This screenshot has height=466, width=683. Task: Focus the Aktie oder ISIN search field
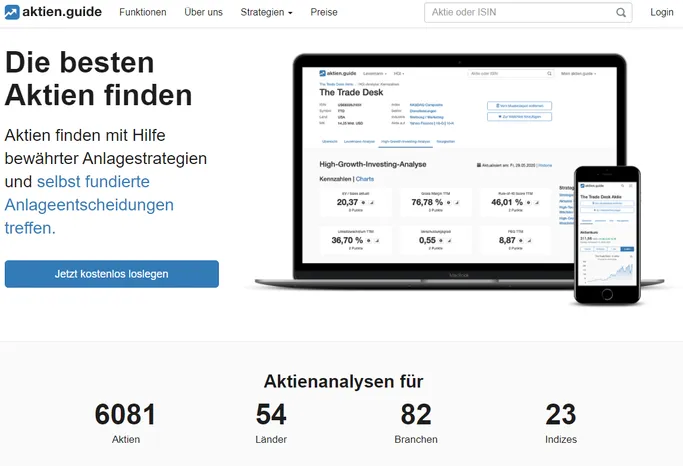[528, 13]
